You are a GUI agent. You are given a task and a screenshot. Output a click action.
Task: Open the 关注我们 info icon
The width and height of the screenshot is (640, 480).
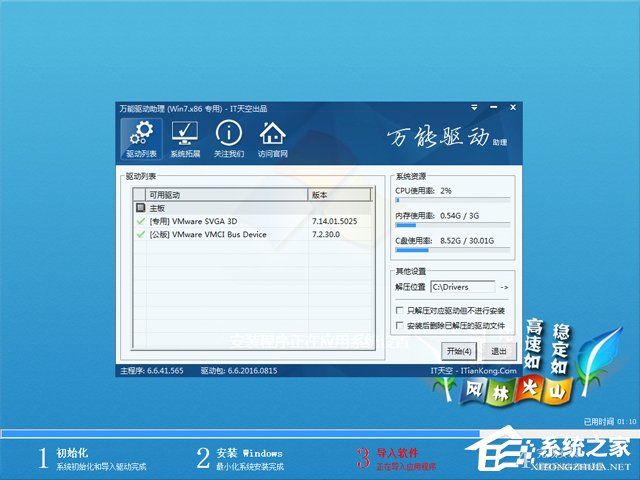click(x=229, y=139)
